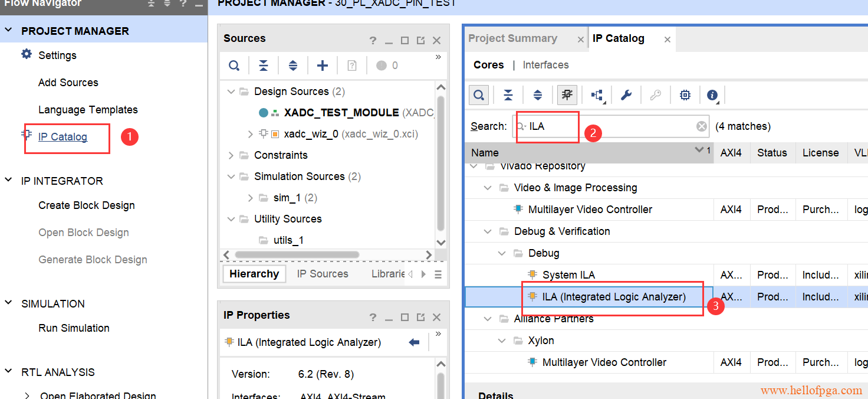Click the blue info icon in IP Catalog
This screenshot has height=399, width=868.
tap(712, 95)
